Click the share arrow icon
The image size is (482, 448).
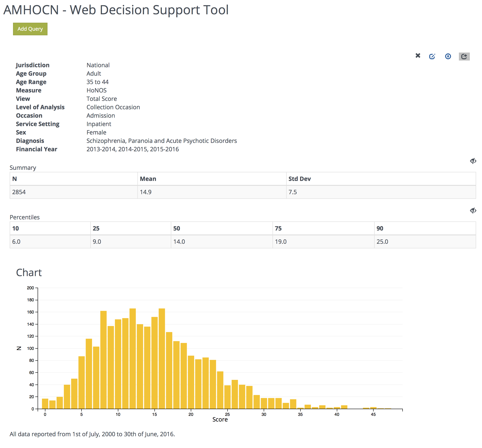click(464, 57)
